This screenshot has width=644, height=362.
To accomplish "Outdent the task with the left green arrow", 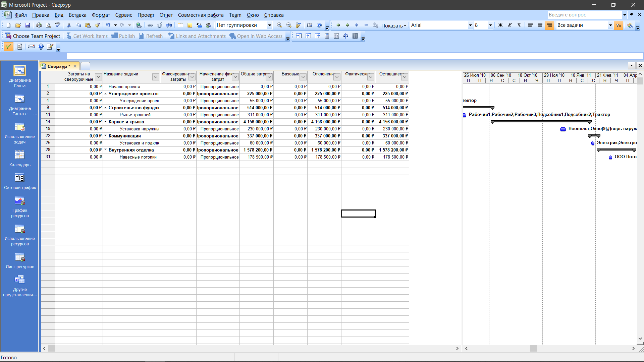I will (338, 25).
